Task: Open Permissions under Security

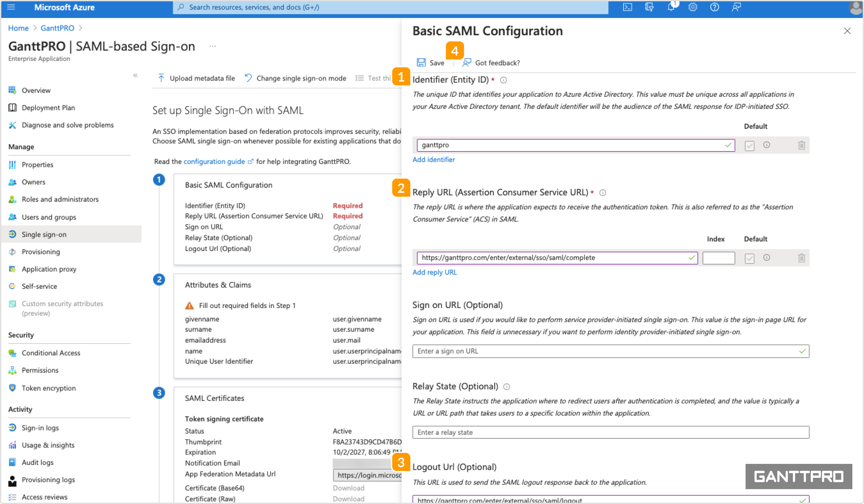Action: 40,370
